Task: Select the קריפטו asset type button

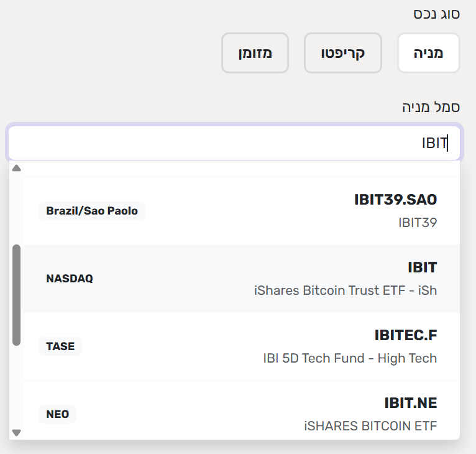Action: point(342,53)
